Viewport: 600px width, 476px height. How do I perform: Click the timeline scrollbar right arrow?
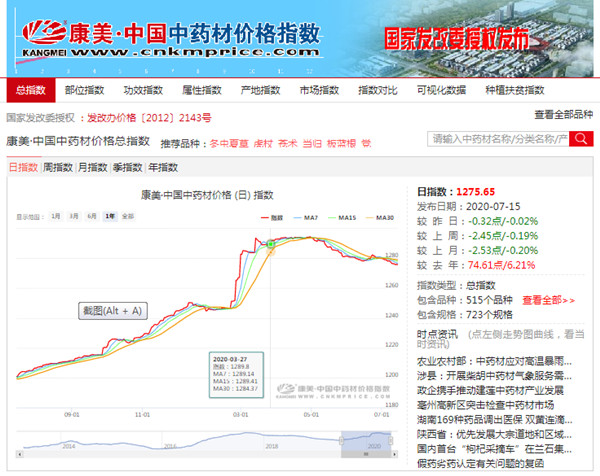click(395, 454)
